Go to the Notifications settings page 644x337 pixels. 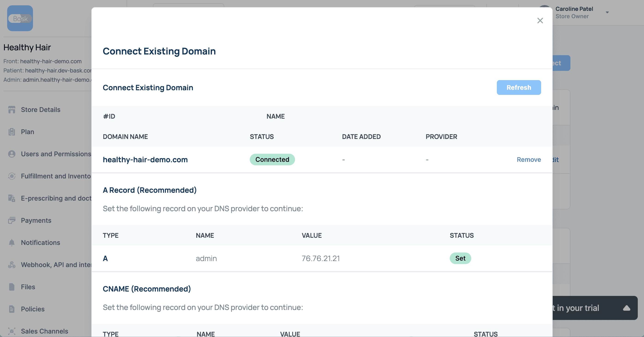(41, 242)
